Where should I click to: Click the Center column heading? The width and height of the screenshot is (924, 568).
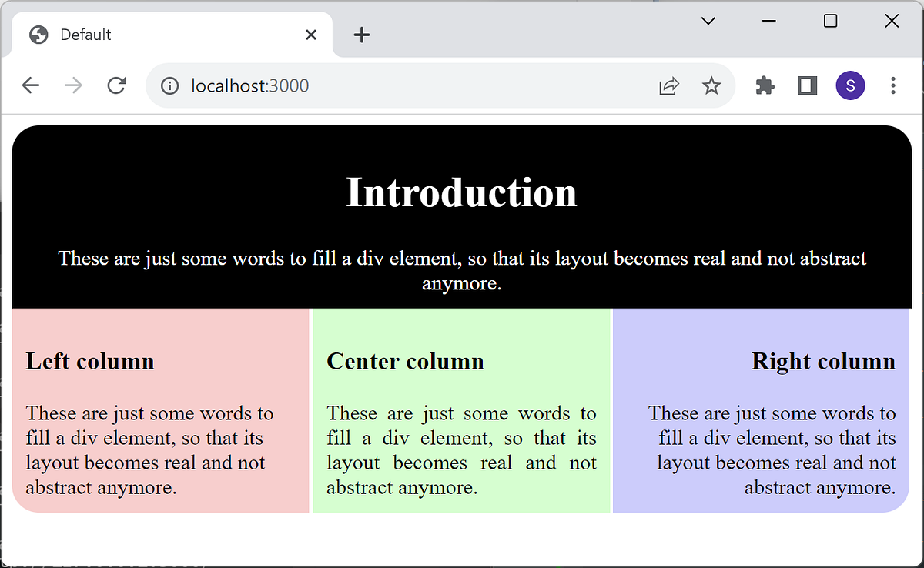coord(405,361)
